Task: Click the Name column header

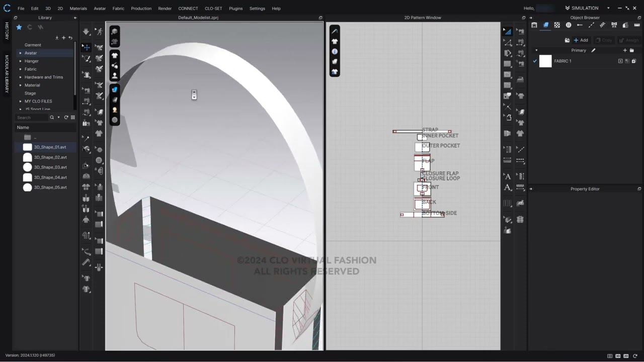Action: coord(23,127)
